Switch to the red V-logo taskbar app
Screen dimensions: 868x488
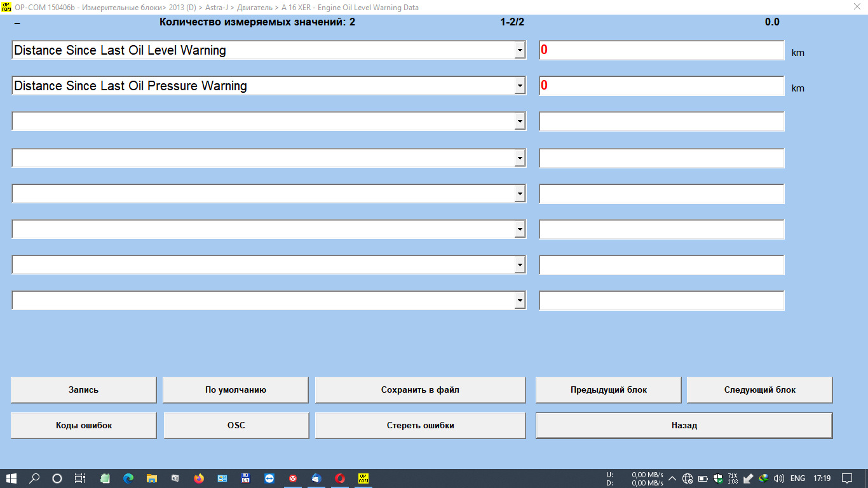point(293,478)
